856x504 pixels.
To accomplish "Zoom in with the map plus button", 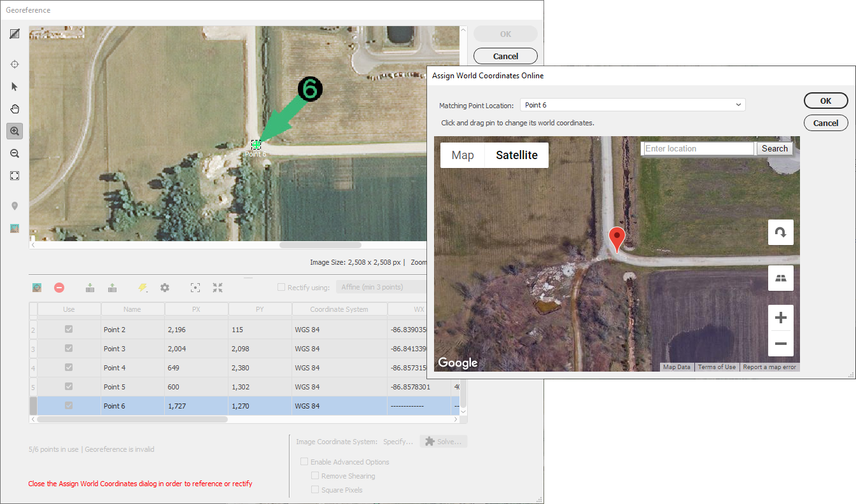I will 781,318.
